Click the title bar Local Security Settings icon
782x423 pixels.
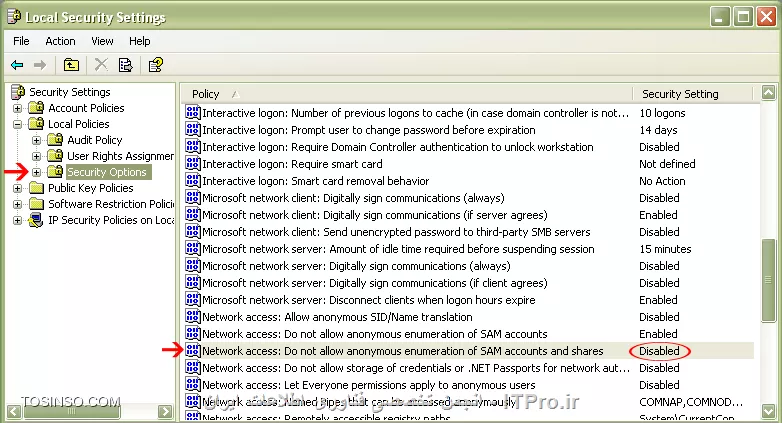click(x=14, y=17)
